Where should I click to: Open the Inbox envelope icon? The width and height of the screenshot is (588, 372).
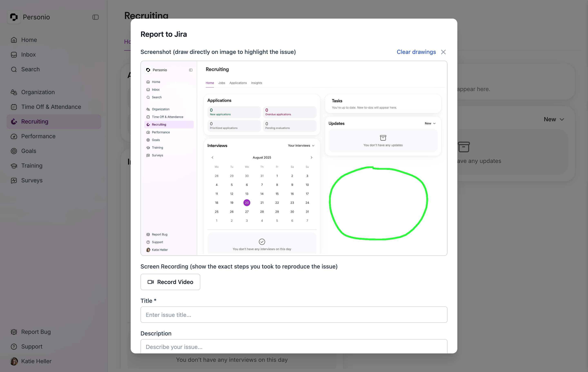[14, 55]
